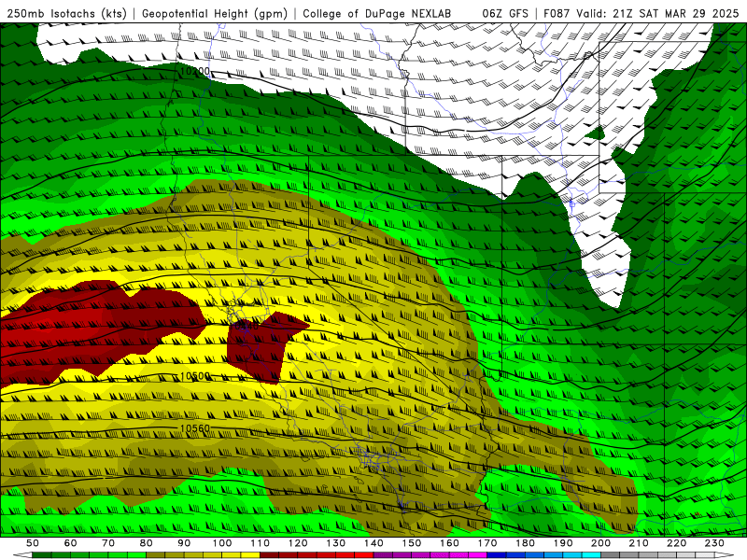Click the 210 value on the color scale

click(639, 543)
